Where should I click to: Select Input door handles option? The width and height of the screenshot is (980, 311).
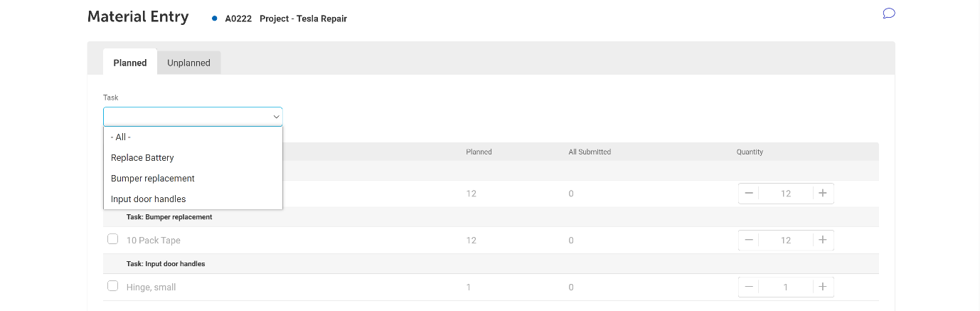pyautogui.click(x=148, y=199)
